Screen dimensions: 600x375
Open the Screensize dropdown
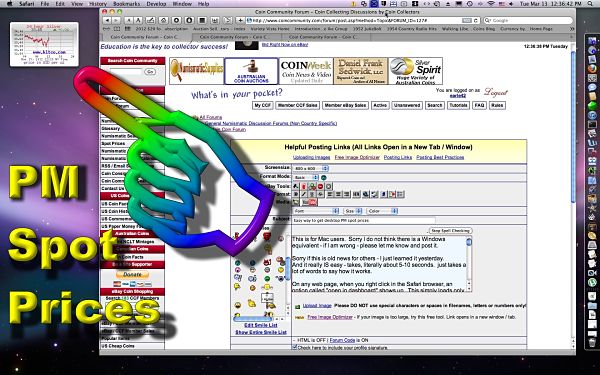coord(310,168)
